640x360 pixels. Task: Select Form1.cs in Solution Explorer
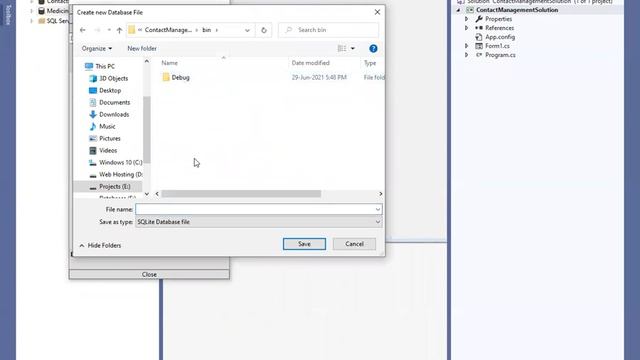pyautogui.click(x=497, y=46)
